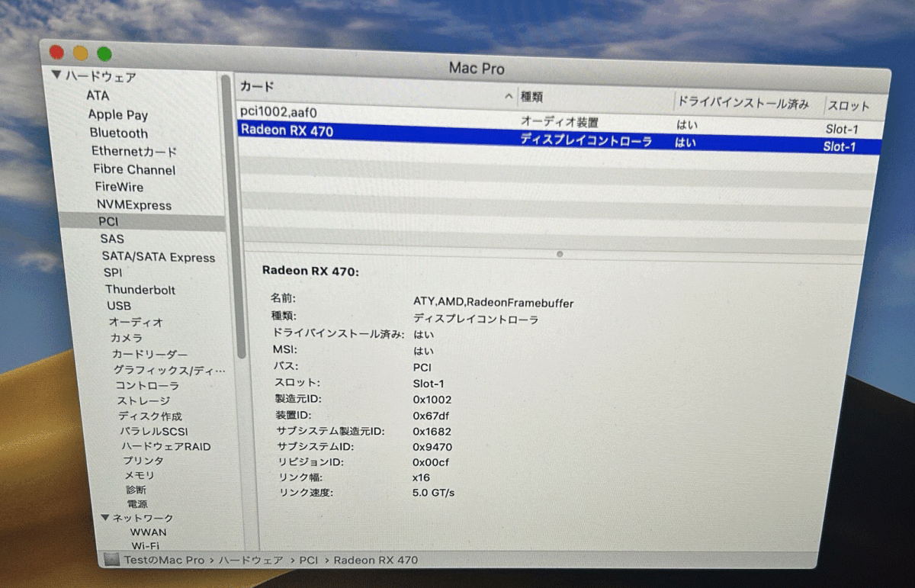
Task: Open the カメラ sidebar entry
Action: (x=126, y=338)
